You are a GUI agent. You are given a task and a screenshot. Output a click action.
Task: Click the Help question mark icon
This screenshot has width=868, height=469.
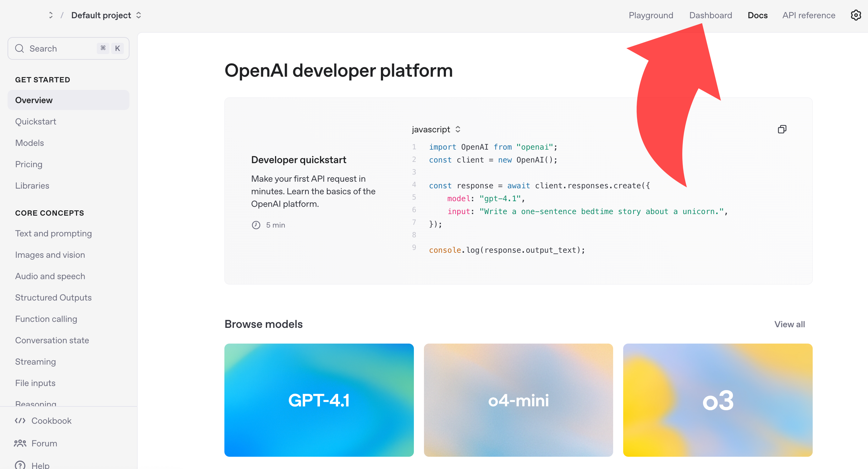(20, 465)
